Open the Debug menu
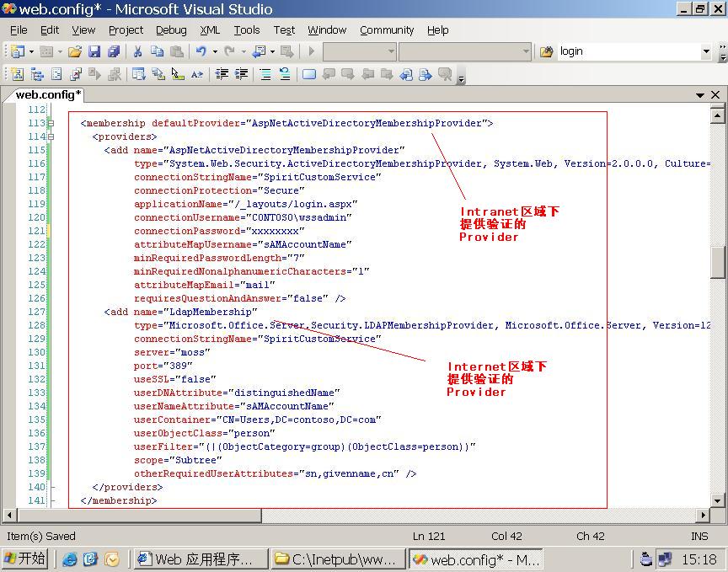The image size is (728, 572). (171, 29)
